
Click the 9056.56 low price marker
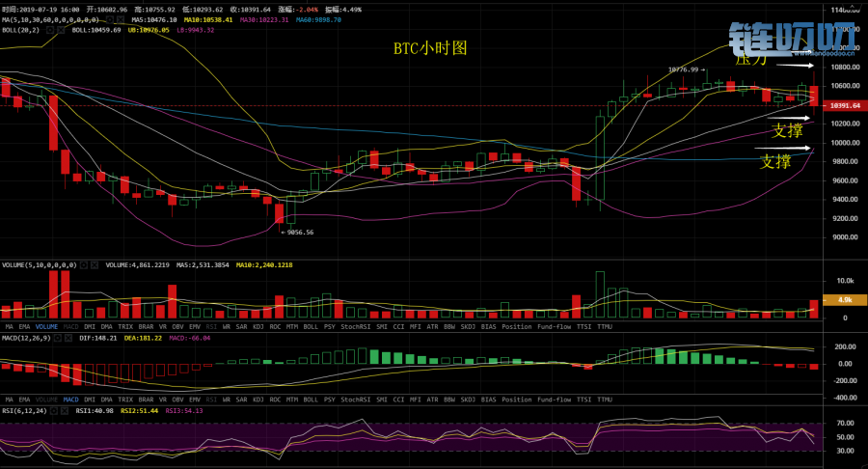[298, 232]
